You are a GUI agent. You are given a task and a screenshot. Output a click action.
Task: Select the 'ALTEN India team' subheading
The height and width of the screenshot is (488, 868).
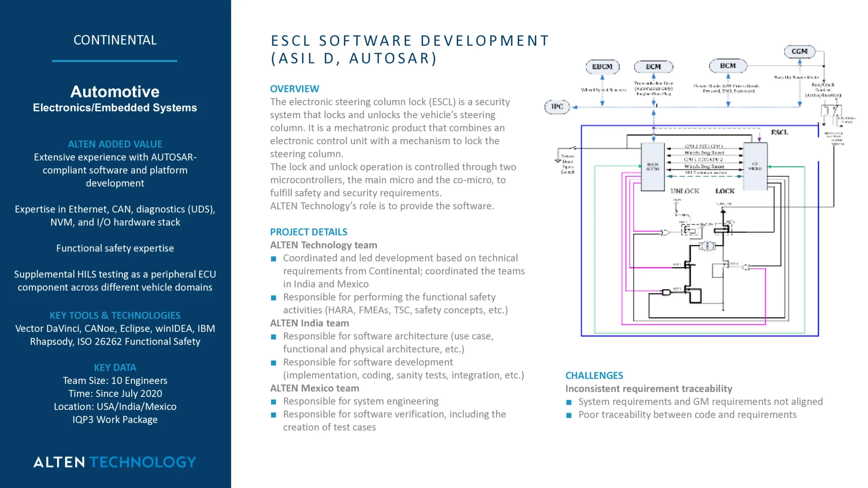(309, 323)
